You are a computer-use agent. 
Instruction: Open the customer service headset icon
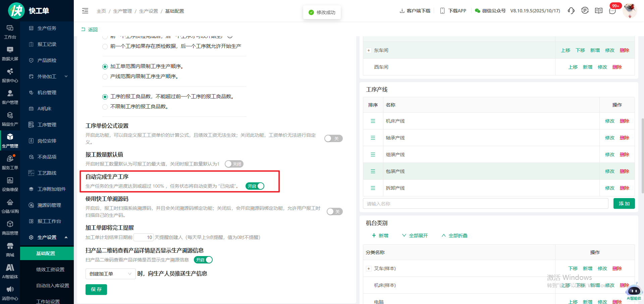(571, 11)
